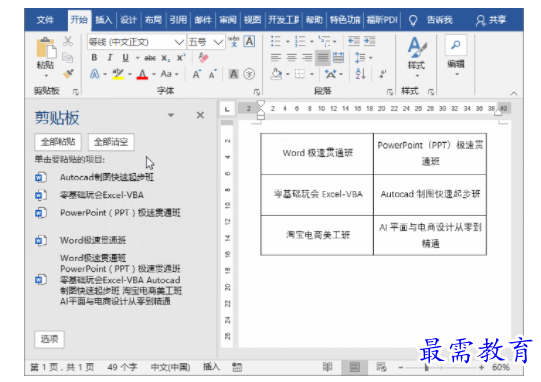The image size is (541, 382).
Task: Center align text
Action: click(x=292, y=57)
